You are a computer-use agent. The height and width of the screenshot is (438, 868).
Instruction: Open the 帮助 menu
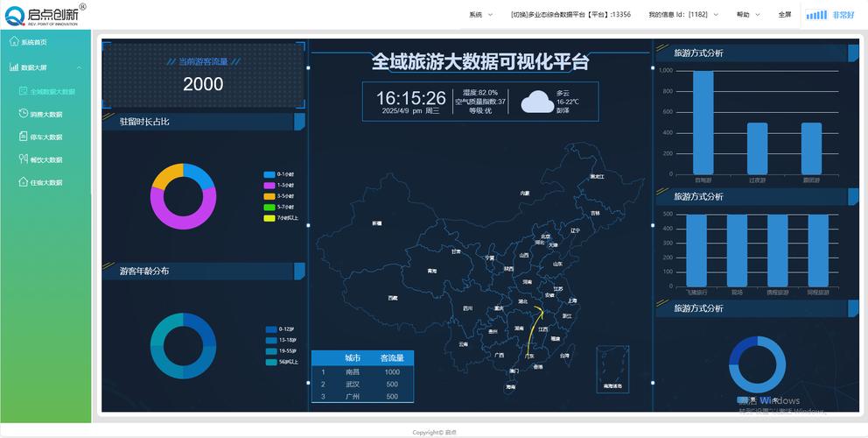click(748, 15)
